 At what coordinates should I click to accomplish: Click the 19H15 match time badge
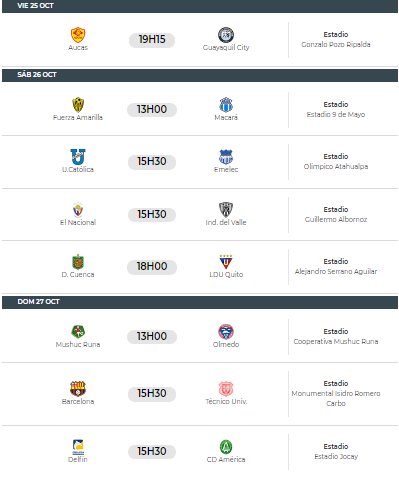[x=152, y=40]
